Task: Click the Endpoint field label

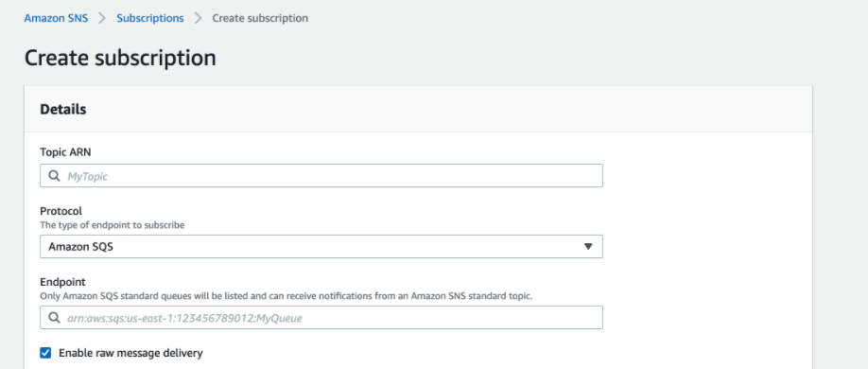Action: click(x=62, y=282)
